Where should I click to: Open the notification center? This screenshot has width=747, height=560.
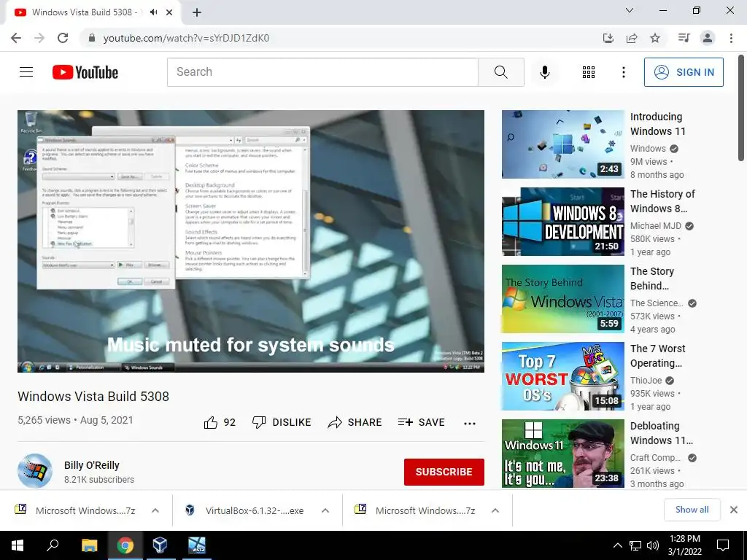[x=723, y=545]
